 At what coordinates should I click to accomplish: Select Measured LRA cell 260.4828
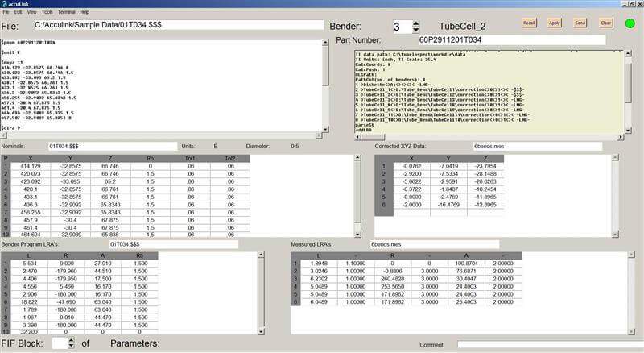coord(393,279)
